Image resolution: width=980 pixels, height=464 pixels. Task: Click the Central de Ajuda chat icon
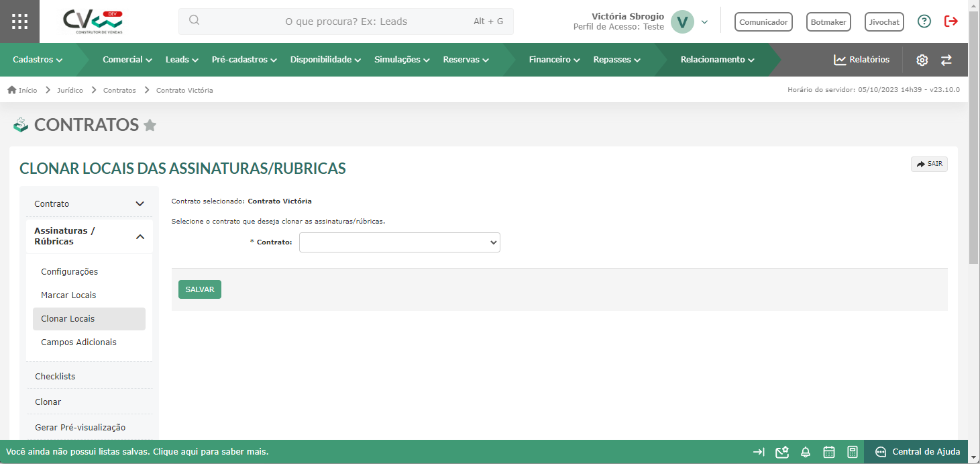pos(881,452)
